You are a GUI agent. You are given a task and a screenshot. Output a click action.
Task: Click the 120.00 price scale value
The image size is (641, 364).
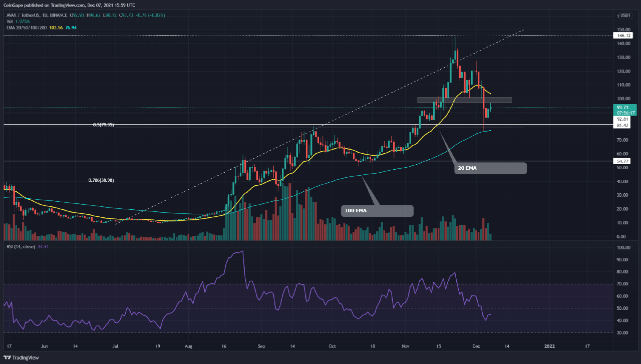(624, 72)
